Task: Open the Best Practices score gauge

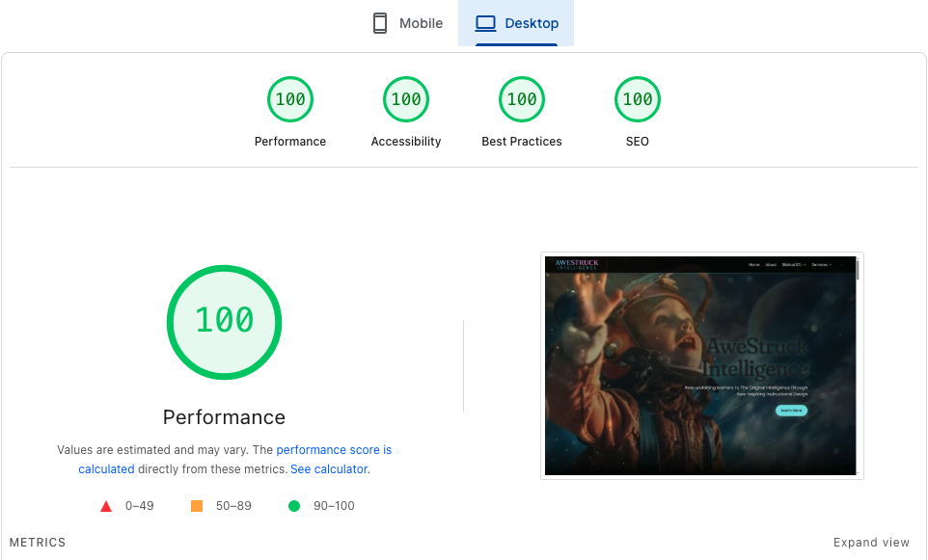Action: click(x=522, y=99)
